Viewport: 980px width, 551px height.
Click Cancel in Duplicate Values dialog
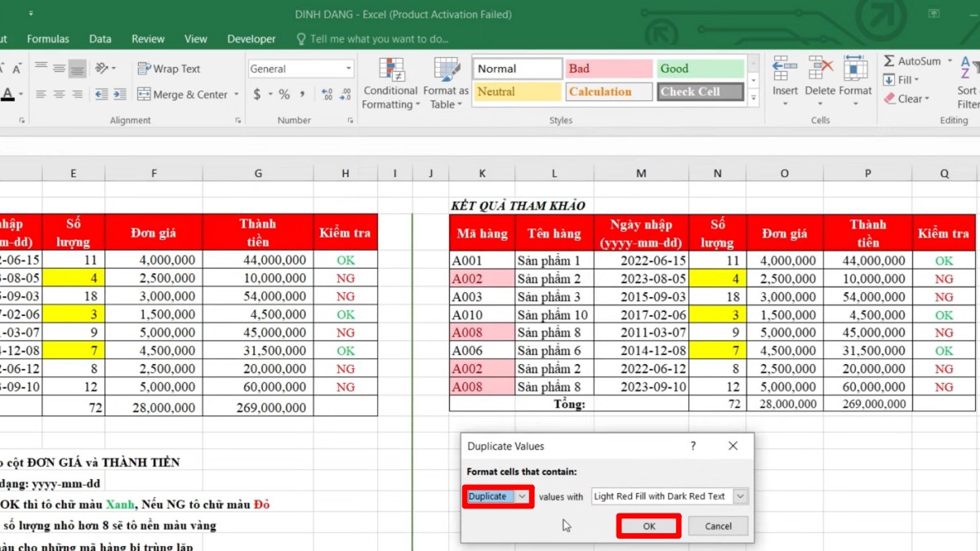[719, 526]
